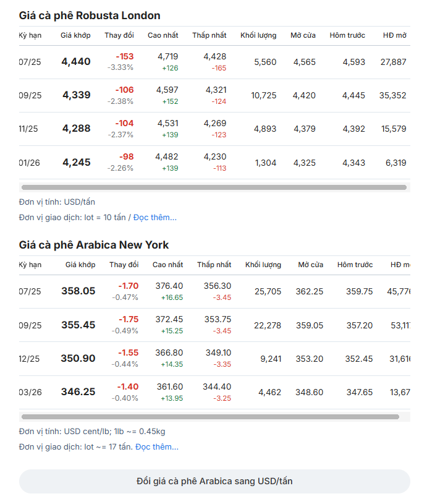
Task: Open the 'Đọc thêm...' link under the Robusta table
Action: click(155, 217)
